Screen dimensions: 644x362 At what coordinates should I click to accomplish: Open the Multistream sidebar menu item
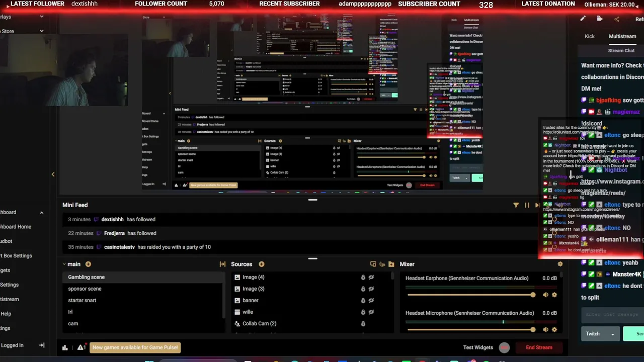[9, 299]
